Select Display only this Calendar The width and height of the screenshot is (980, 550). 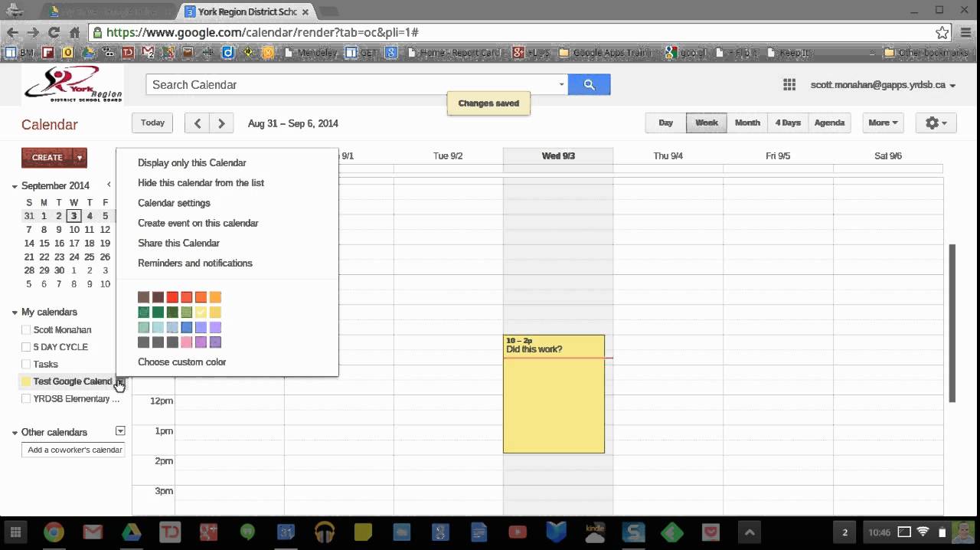192,163
